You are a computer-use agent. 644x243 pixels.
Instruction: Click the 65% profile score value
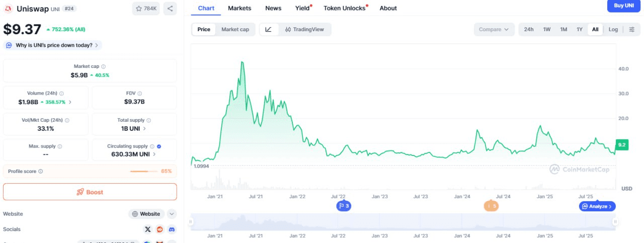tap(166, 172)
